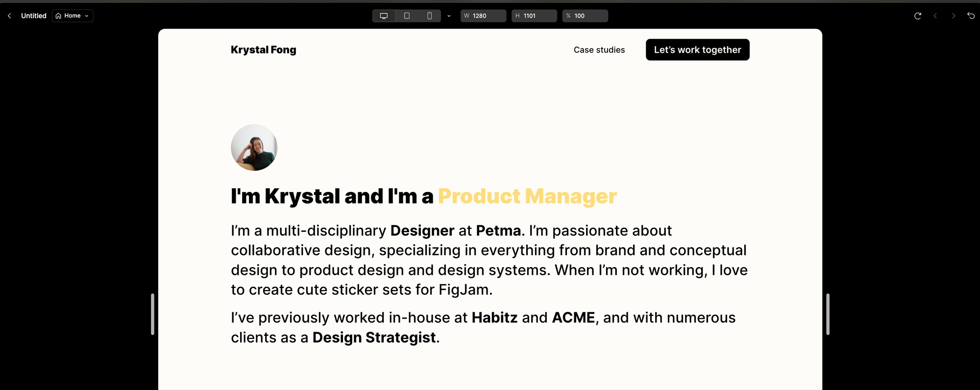
Task: Switch to mobile phone preview
Action: click(x=430, y=16)
